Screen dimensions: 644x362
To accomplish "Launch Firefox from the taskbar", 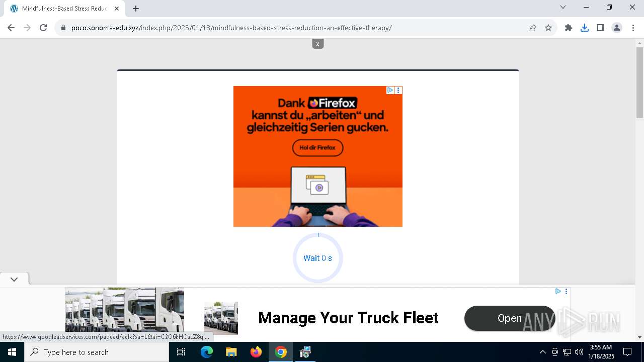I will [x=256, y=352].
